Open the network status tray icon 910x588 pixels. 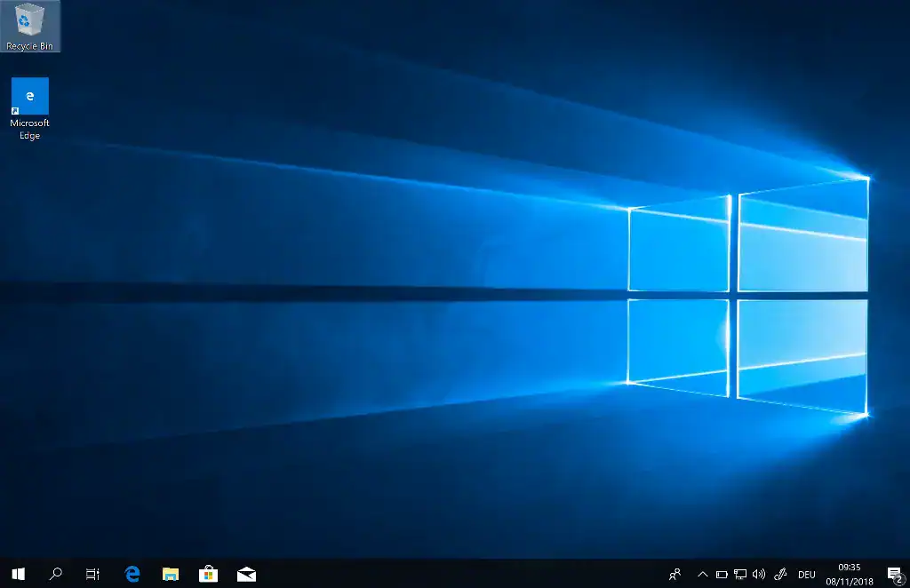(x=740, y=574)
